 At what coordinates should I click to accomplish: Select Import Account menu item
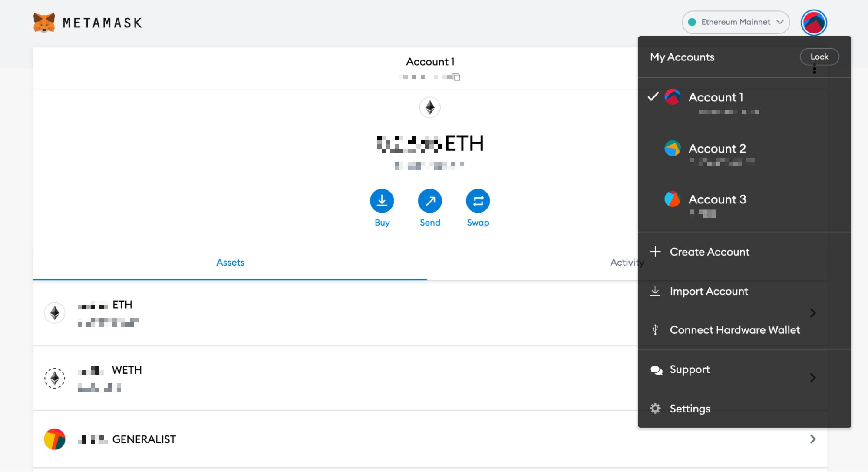709,292
